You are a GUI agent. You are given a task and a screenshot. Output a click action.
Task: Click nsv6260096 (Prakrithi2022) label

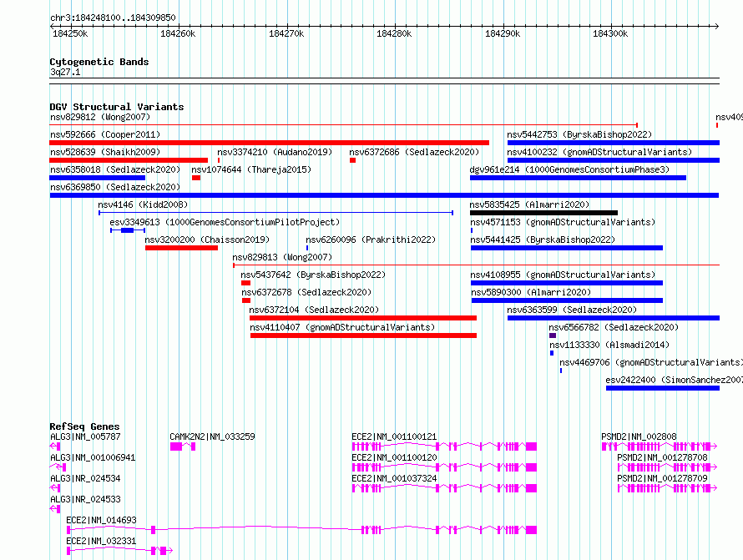(371, 240)
